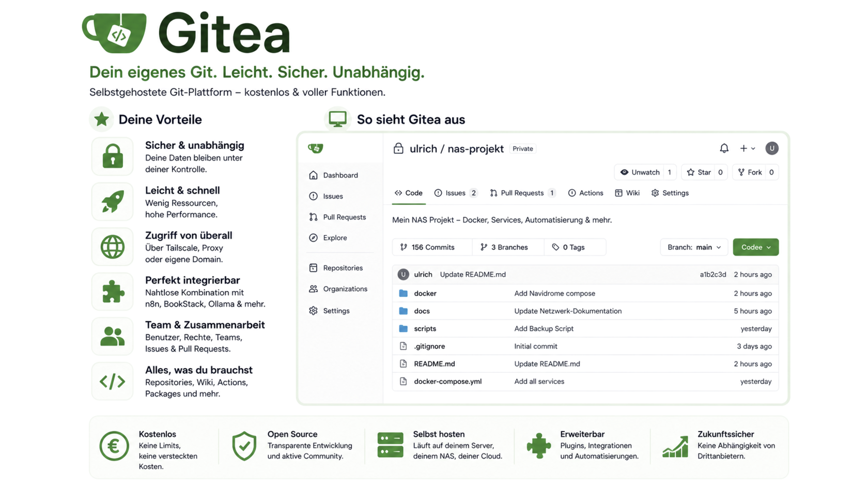The image size is (868, 488).
Task: Click the Organizations people icon in sidebar
Action: tap(314, 289)
